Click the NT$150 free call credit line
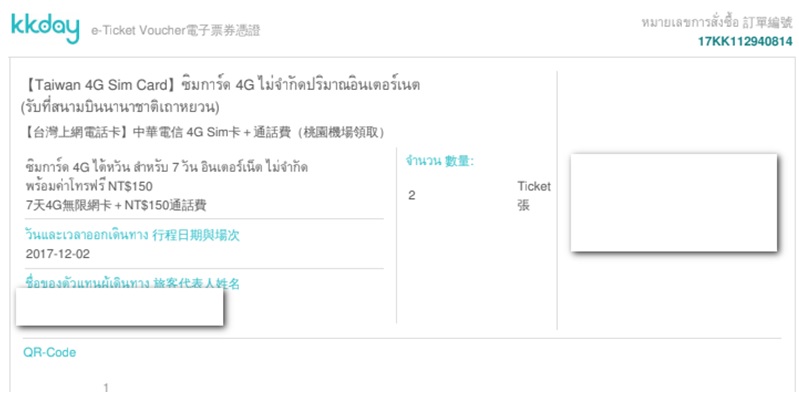Image resolution: width=799 pixels, height=405 pixels. click(89, 186)
